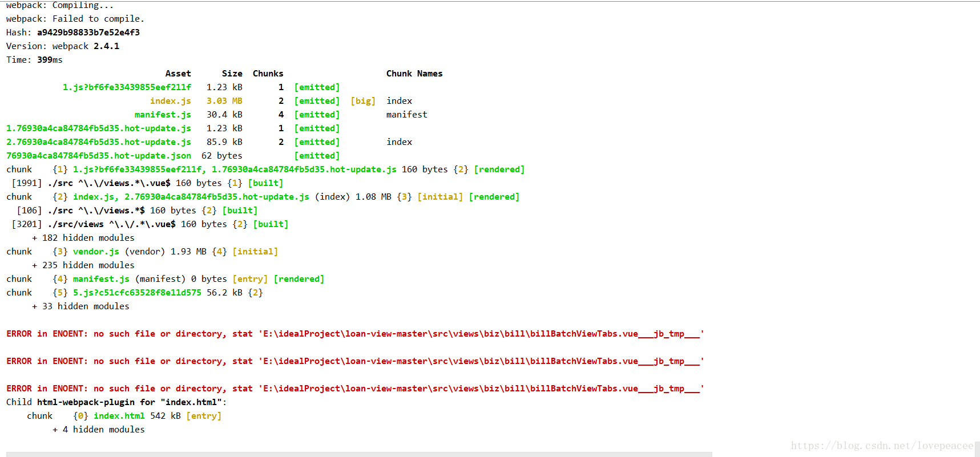Image resolution: width=980 pixels, height=457 pixels.
Task: Click the yellow [big] flag
Action: [363, 101]
